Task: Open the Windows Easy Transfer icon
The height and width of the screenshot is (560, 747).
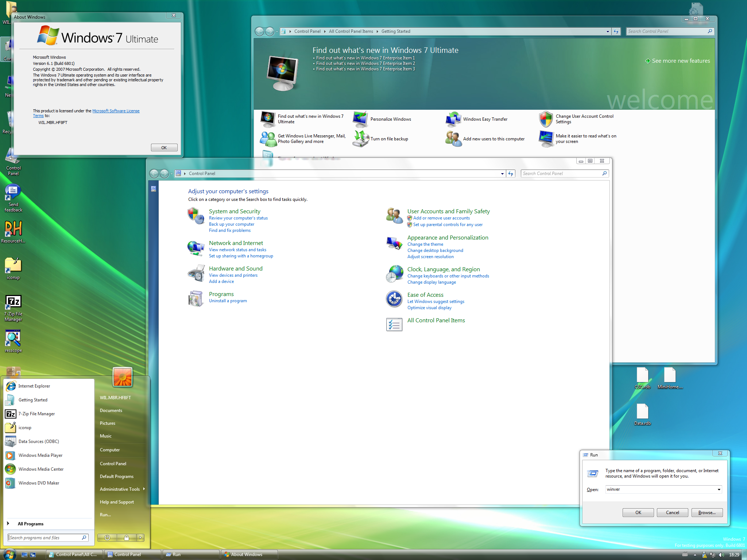Action: pos(453,119)
